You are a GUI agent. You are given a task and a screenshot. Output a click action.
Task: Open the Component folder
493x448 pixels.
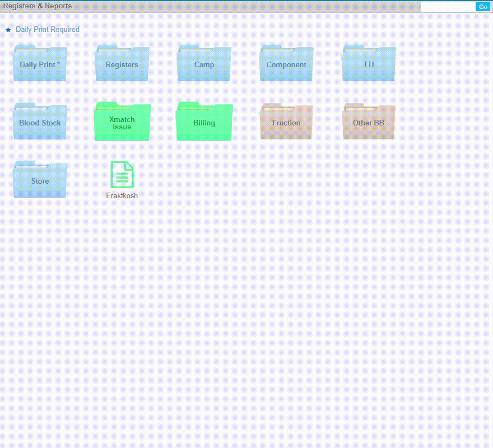click(x=286, y=64)
